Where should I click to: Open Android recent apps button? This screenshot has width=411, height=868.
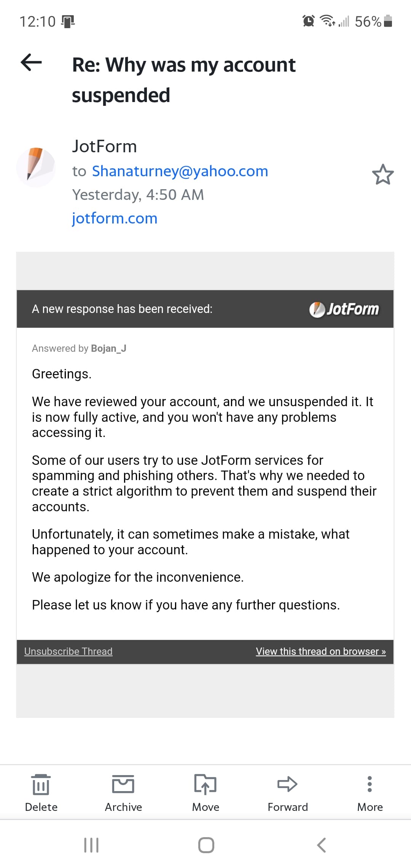point(91,845)
